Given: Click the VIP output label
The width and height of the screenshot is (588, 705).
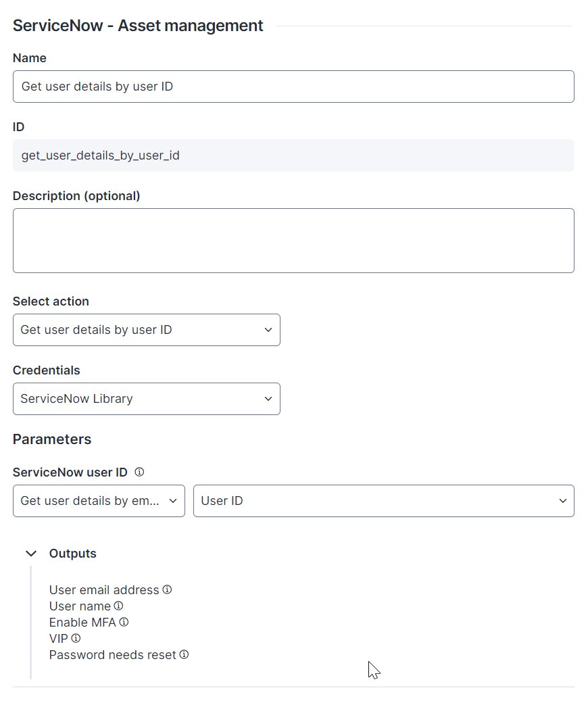Looking at the screenshot, I should click(58, 639).
